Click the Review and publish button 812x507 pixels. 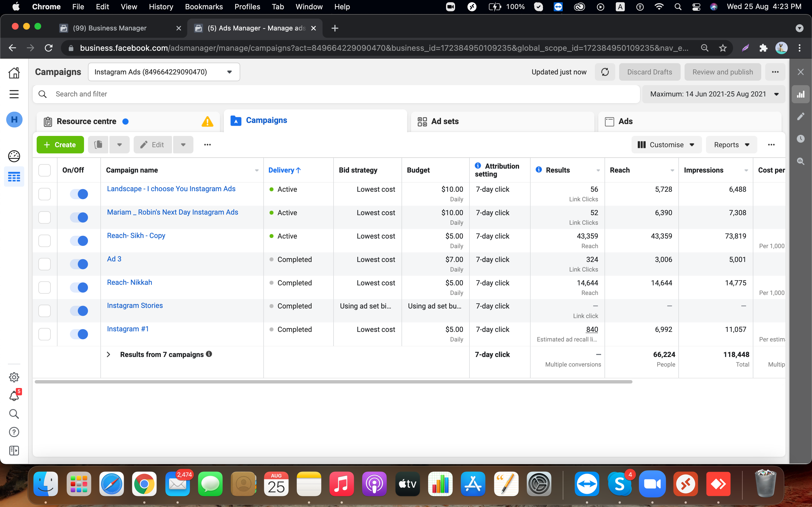723,72
